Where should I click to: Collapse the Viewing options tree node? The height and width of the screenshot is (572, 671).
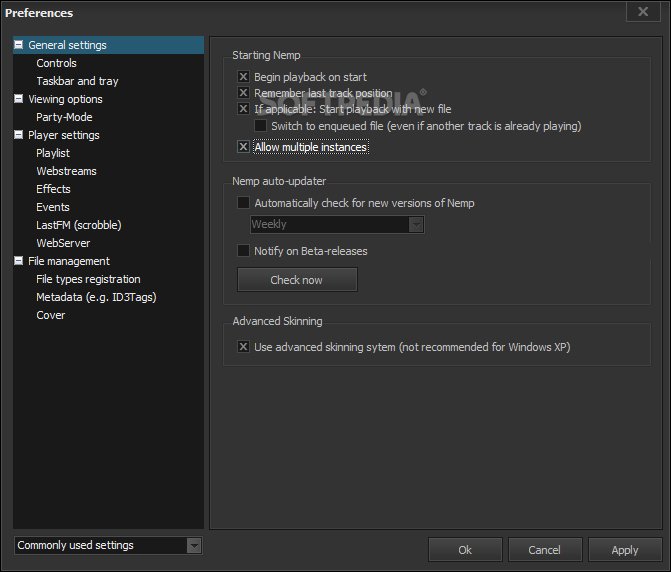tap(18, 99)
